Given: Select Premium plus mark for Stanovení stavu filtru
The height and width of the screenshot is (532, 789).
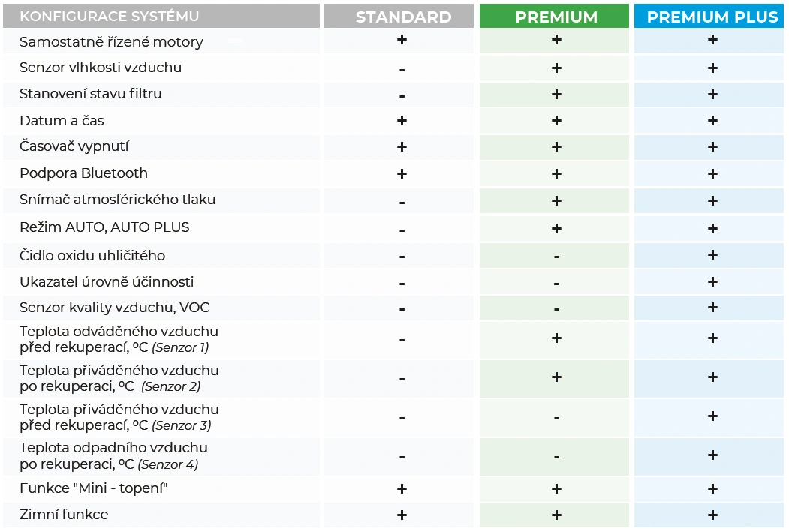Looking at the screenshot, I should pos(556,95).
